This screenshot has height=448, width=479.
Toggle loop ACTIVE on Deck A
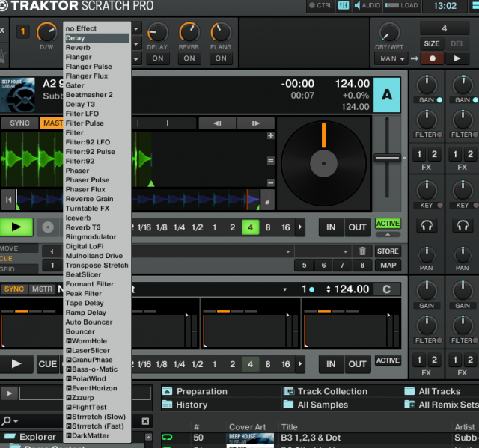(x=388, y=224)
